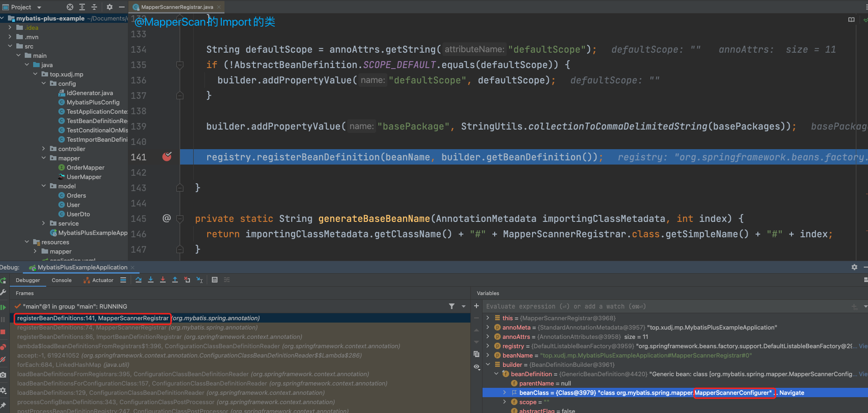The image size is (868, 413).
Task: Click the Resume Program icon
Action: (3, 307)
